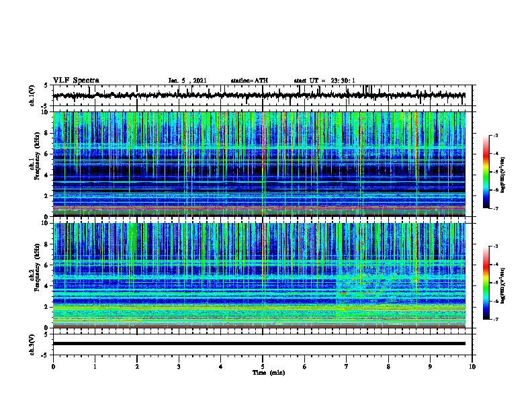This screenshot has height=411, width=532.
Task: Click the "2" kHz tick of ch.2 spectrogram
Action: [x=47, y=307]
